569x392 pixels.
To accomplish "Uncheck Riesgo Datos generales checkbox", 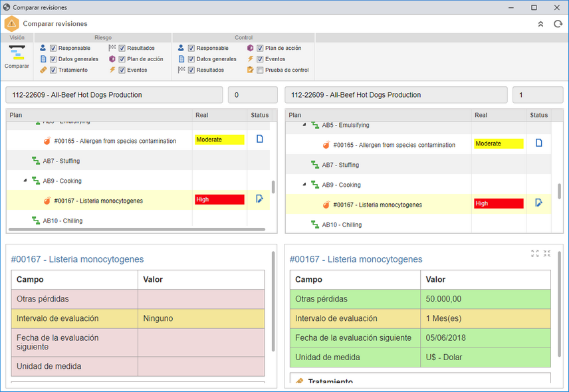I will 53,59.
